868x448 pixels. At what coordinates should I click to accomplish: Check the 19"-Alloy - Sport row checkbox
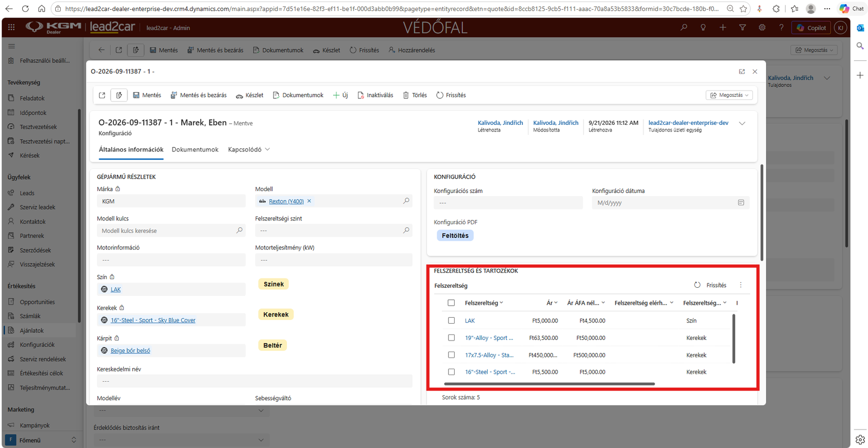click(x=451, y=338)
